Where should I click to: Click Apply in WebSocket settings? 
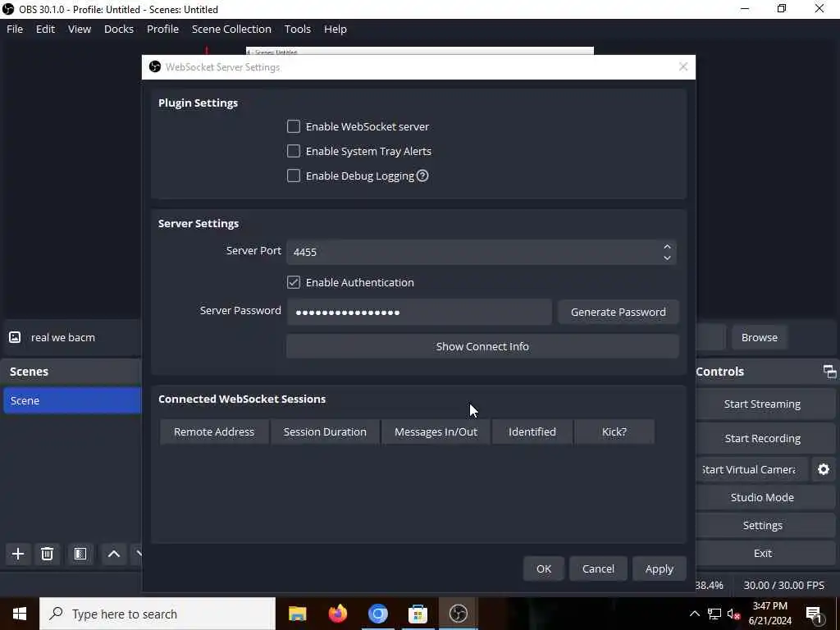click(x=659, y=569)
